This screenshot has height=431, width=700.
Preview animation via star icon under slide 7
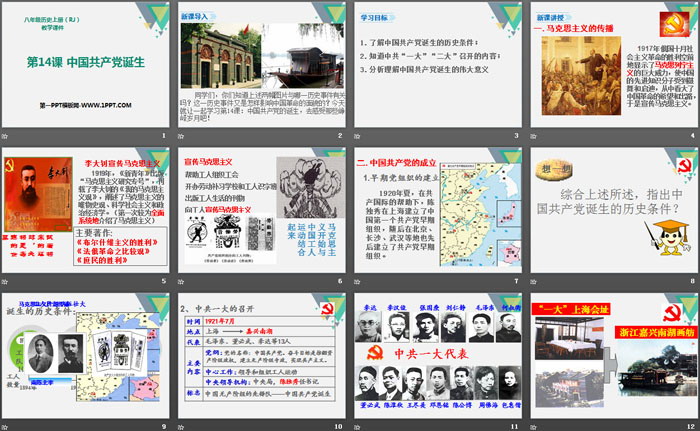(x=358, y=281)
